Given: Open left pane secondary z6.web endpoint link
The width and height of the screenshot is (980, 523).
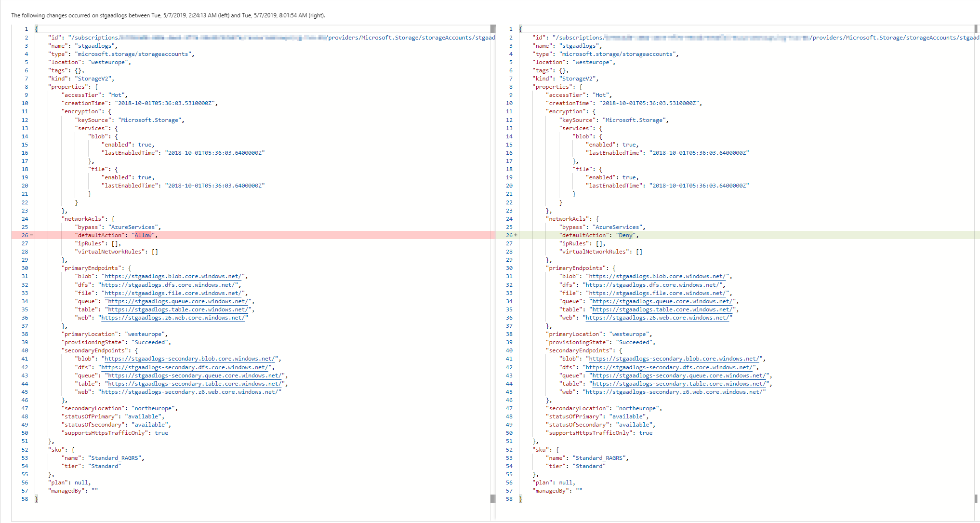Looking at the screenshot, I should click(x=189, y=392).
